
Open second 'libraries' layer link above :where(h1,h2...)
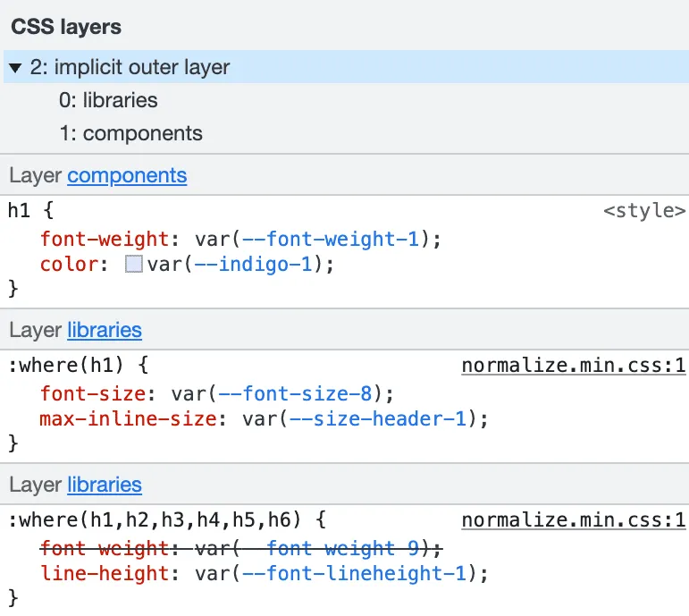tap(105, 485)
